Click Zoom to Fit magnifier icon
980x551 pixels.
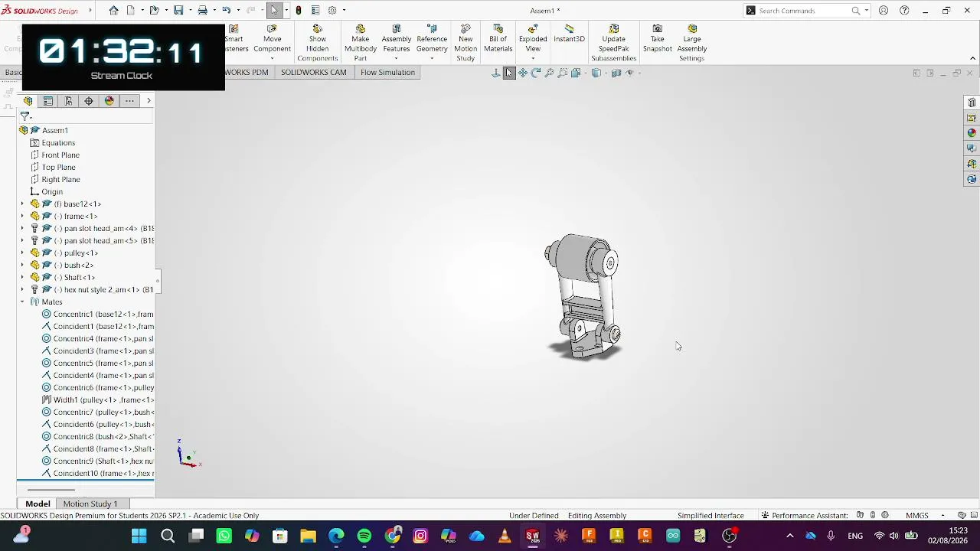pos(549,73)
